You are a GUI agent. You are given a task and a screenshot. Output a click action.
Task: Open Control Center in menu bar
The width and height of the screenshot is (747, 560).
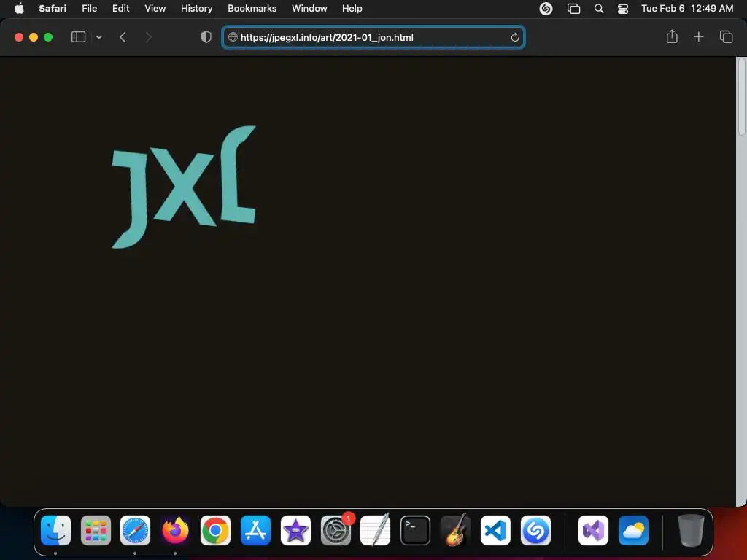[x=623, y=9]
